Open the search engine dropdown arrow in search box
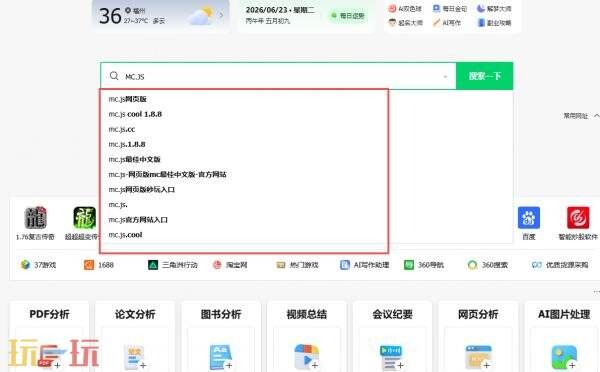 click(445, 77)
